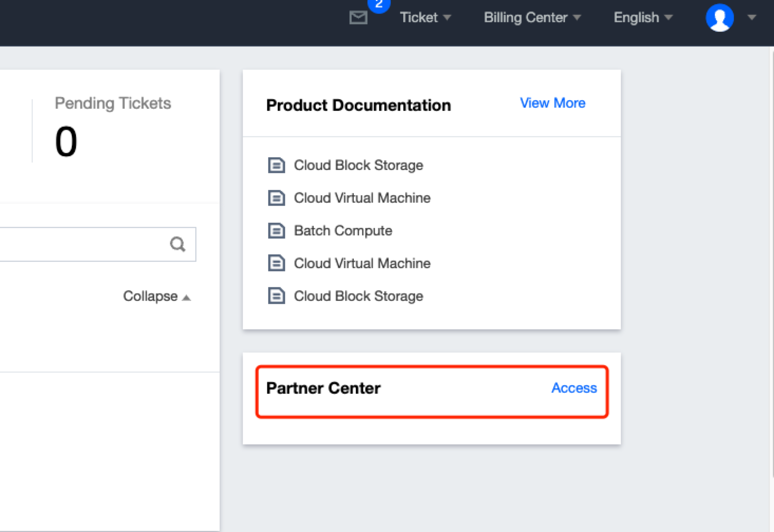Viewport: 774px width, 532px height.
Task: Click document icon beside last Cloud Block Storage
Action: [x=277, y=296]
